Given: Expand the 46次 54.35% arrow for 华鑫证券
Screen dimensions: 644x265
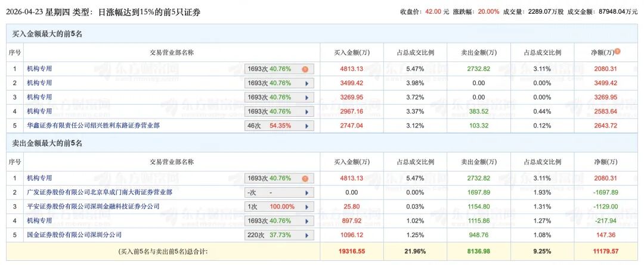Looking at the screenshot, I should (x=306, y=126).
